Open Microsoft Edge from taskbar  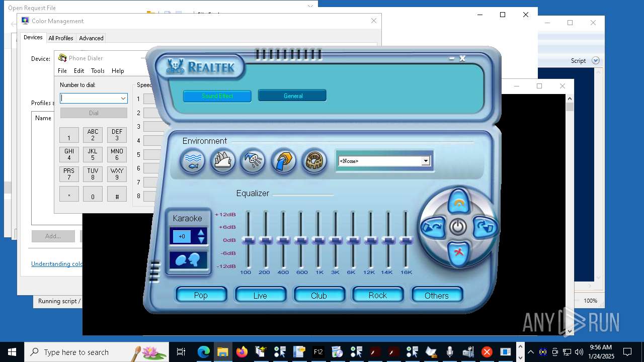click(203, 352)
